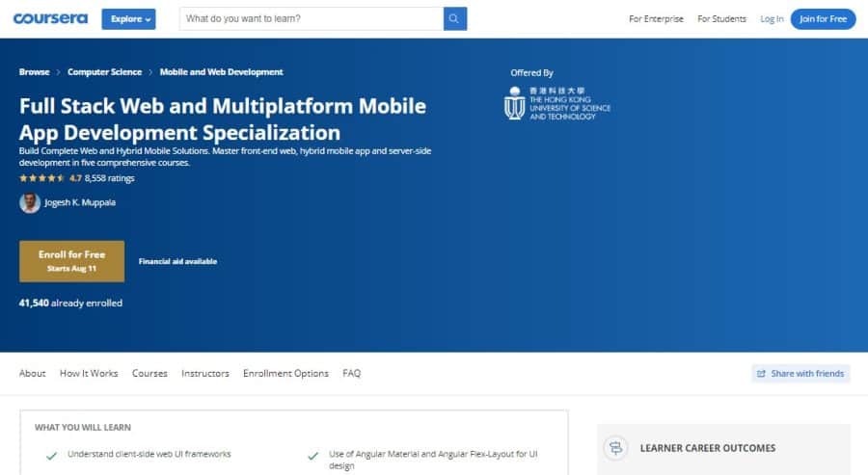Click the share icon beside Share with friends
The height and width of the screenshot is (475, 868).
coord(761,374)
